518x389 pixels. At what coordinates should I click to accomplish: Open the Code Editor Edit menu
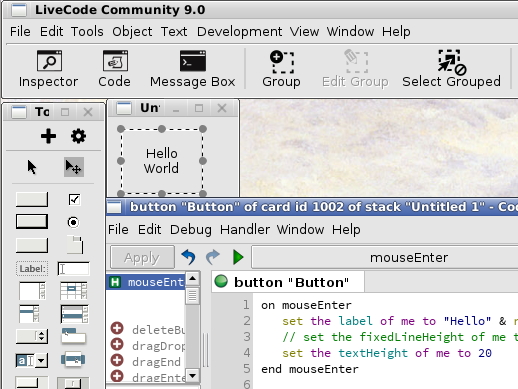click(149, 230)
